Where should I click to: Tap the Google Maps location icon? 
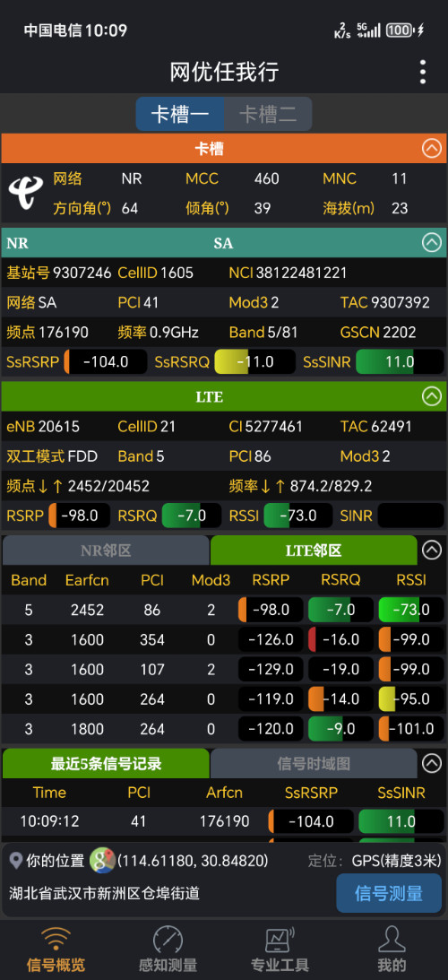pyautogui.click(x=102, y=861)
